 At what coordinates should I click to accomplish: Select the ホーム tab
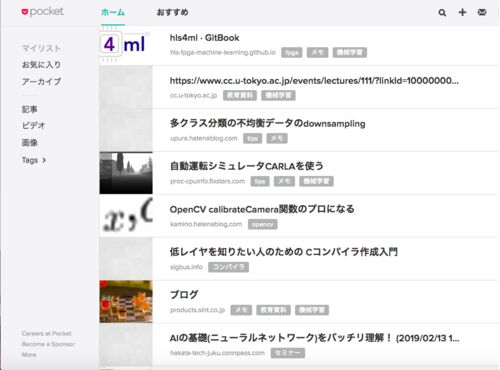(113, 13)
